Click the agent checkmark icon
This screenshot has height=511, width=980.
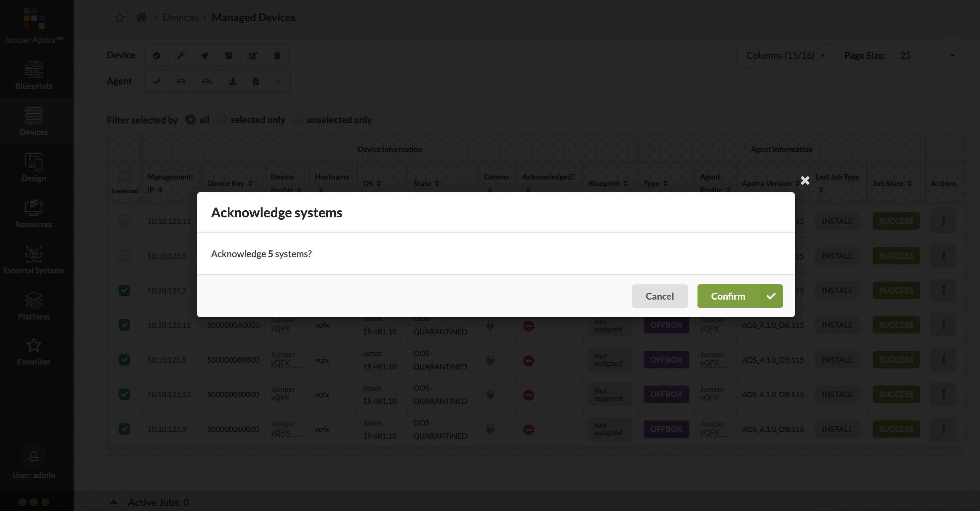(x=157, y=81)
